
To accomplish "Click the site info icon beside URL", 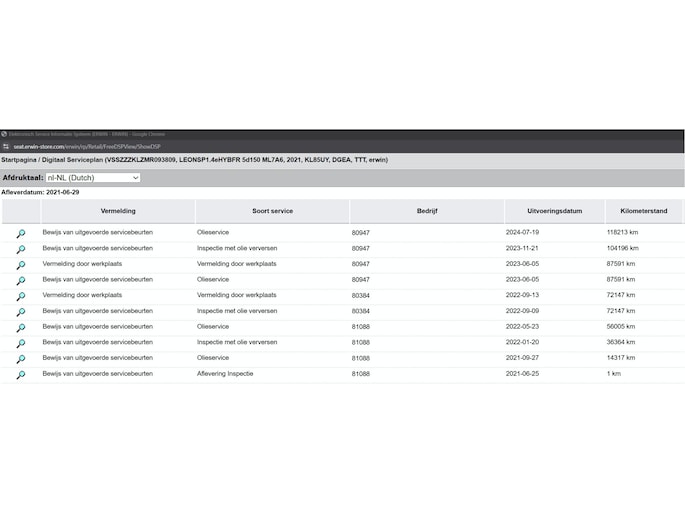I will tap(6, 146).
